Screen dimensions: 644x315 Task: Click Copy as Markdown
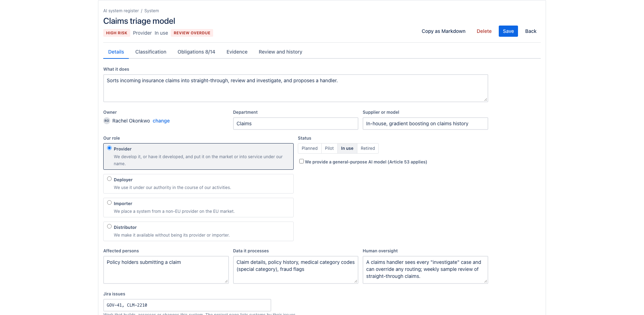click(x=443, y=31)
